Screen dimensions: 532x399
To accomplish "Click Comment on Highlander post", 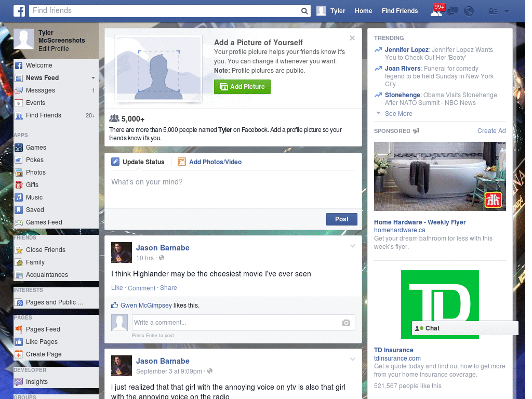I will 141,288.
